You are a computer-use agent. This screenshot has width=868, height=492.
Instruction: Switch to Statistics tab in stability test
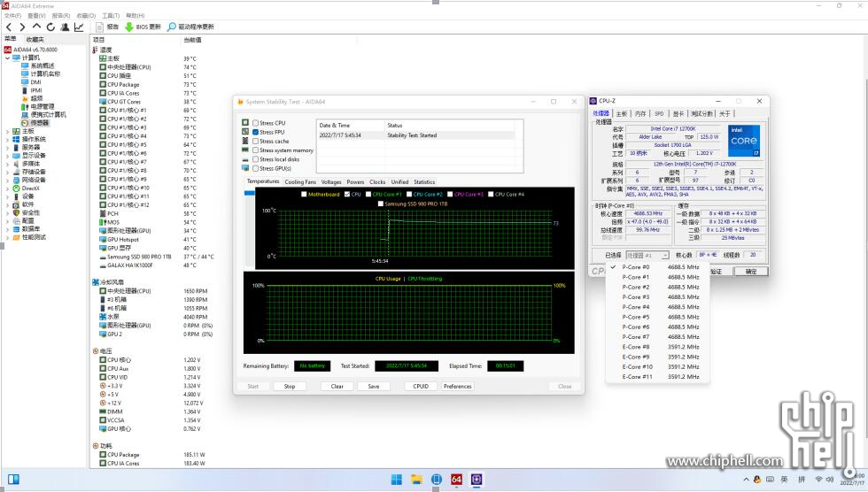424,182
